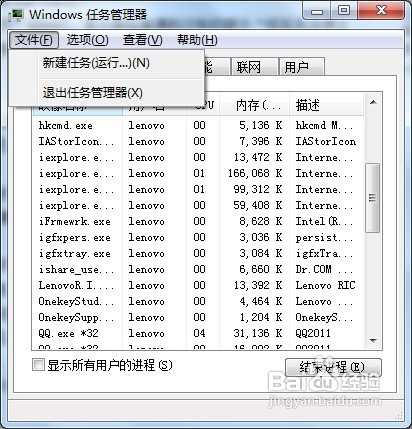Viewport: 412px width, 429px height.
Task: Click the scrollbar down arrow
Action: [x=373, y=340]
